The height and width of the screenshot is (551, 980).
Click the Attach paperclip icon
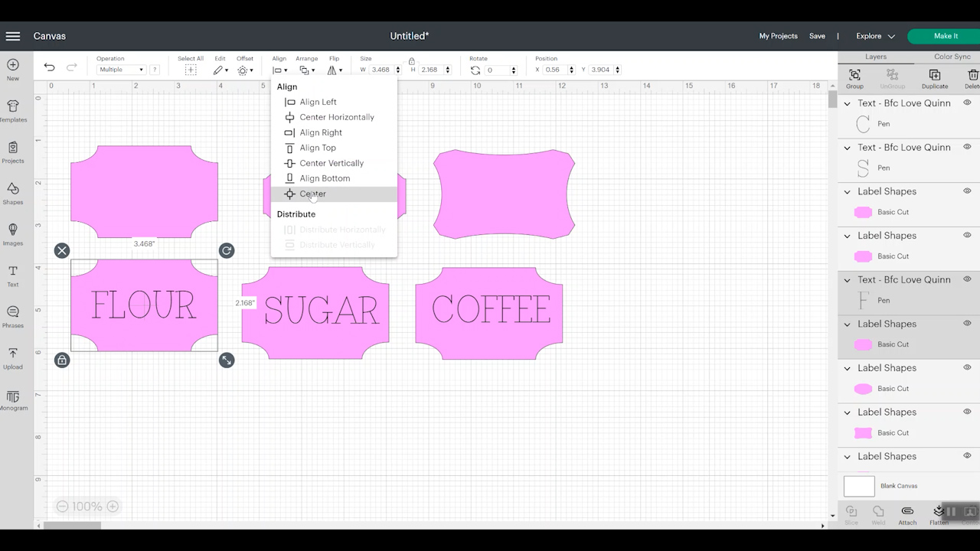907,511
